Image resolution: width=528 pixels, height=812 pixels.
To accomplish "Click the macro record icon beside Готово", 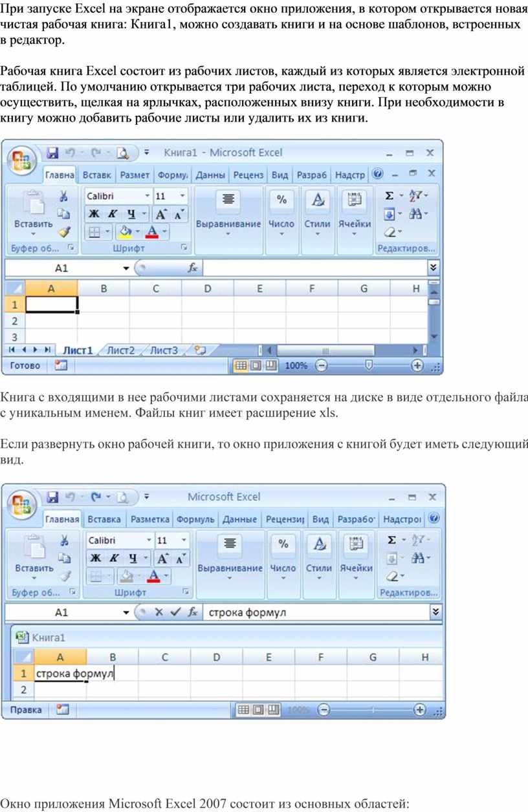I will tap(61, 365).
